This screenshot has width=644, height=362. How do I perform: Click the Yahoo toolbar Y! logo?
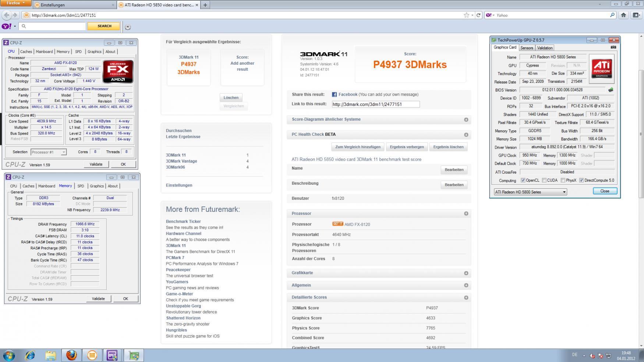point(7,26)
